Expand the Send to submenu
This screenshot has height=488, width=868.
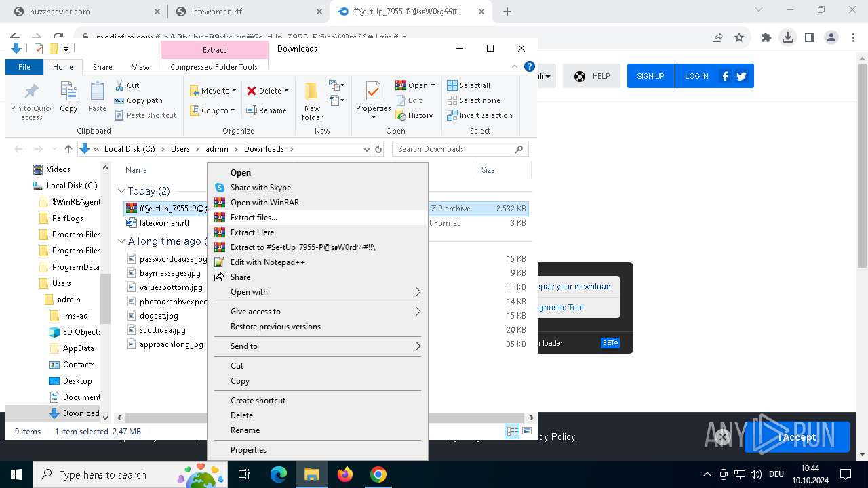[317, 346]
